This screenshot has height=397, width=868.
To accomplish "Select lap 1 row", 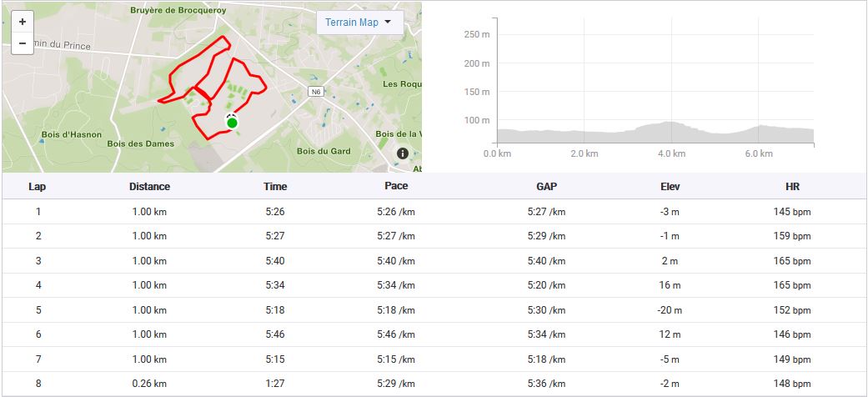I will [x=434, y=212].
